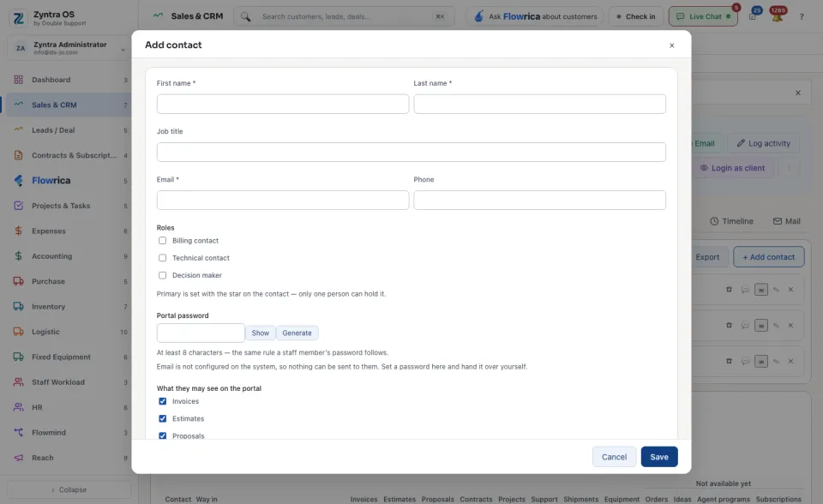
Task: Click the Check in button
Action: [x=636, y=16]
